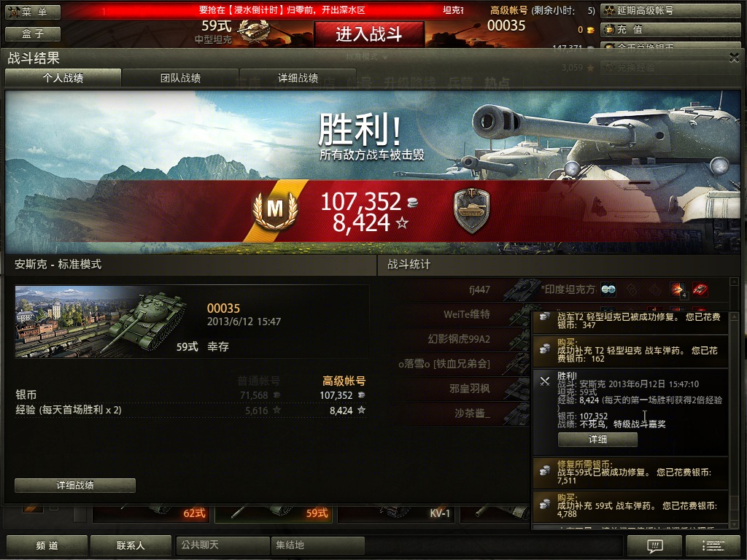Click the notification panel scrollbar up arrow
Viewport: 747px width, 560px height.
pyautogui.click(x=734, y=316)
